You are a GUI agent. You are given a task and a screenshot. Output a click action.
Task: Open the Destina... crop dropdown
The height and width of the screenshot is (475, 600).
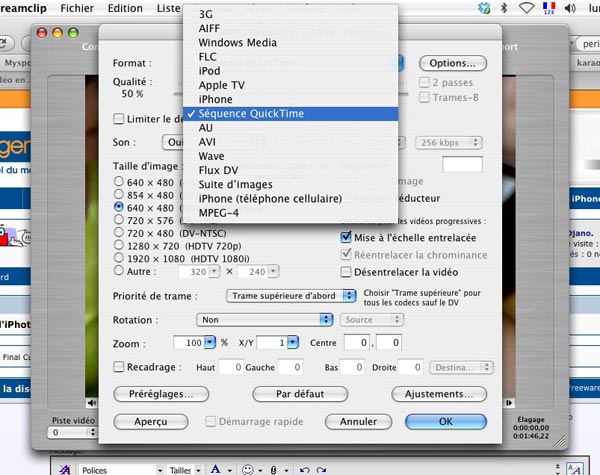pyautogui.click(x=461, y=367)
